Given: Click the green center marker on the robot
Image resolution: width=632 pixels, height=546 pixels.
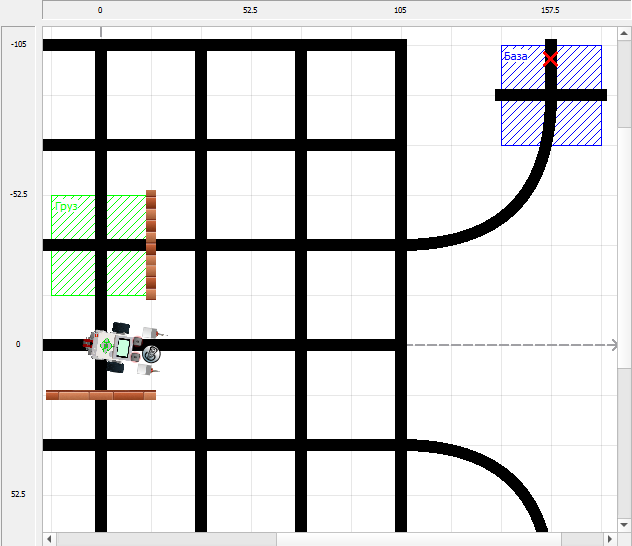Looking at the screenshot, I should [x=105, y=345].
